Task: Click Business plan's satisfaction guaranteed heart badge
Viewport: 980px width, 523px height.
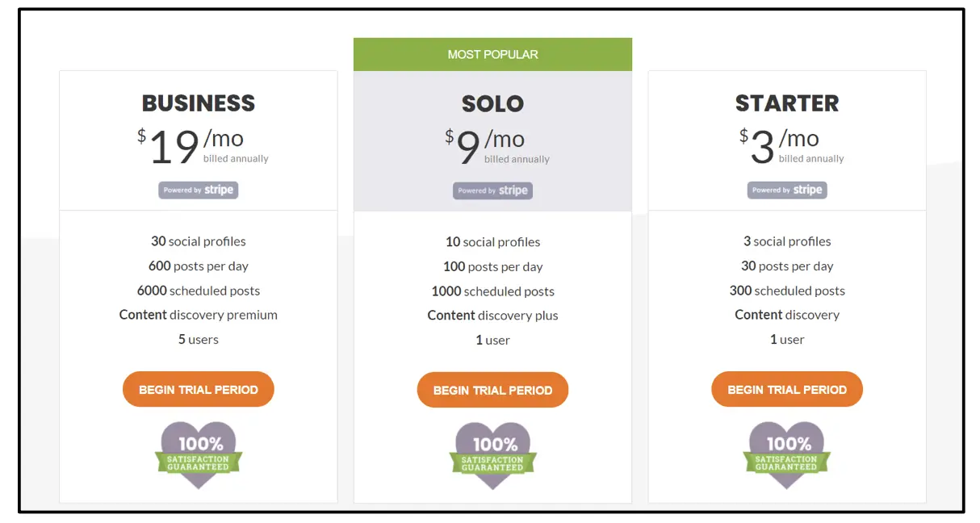Action: click(199, 454)
